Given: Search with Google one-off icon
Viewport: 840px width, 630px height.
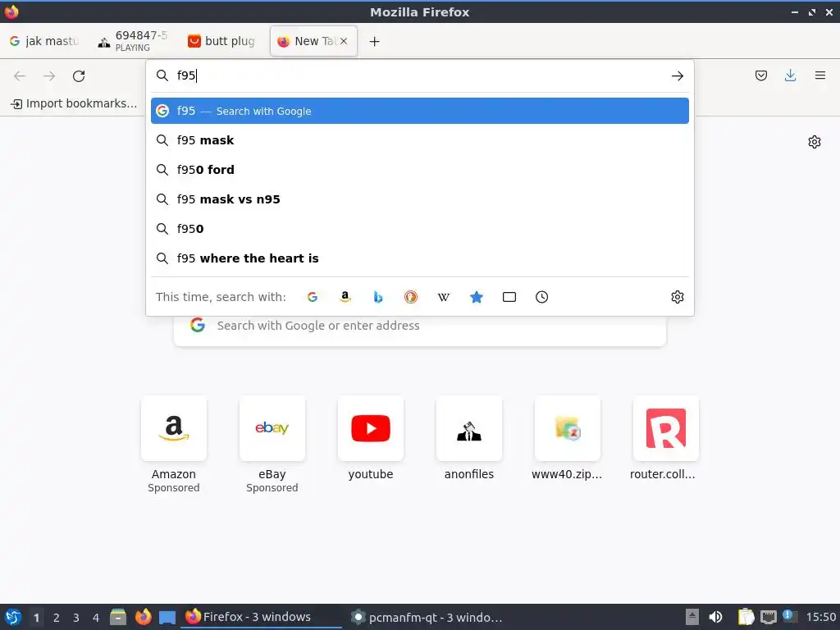Looking at the screenshot, I should [313, 297].
